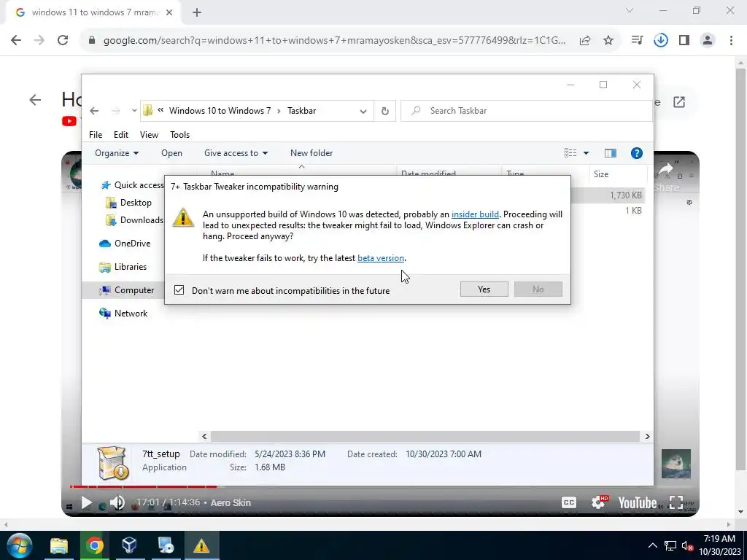Screen dimensions: 747x560
Task: Open Windows Start button
Action: point(20,545)
